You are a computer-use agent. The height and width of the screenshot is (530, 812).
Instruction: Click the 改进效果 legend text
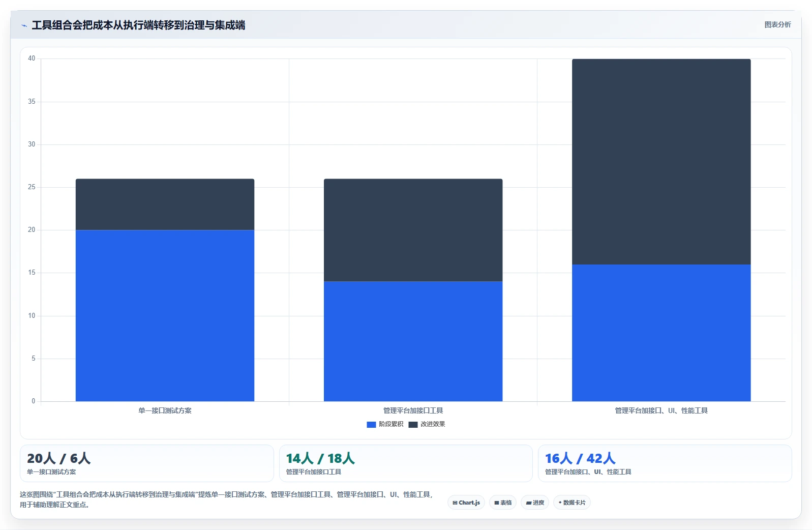click(433, 424)
